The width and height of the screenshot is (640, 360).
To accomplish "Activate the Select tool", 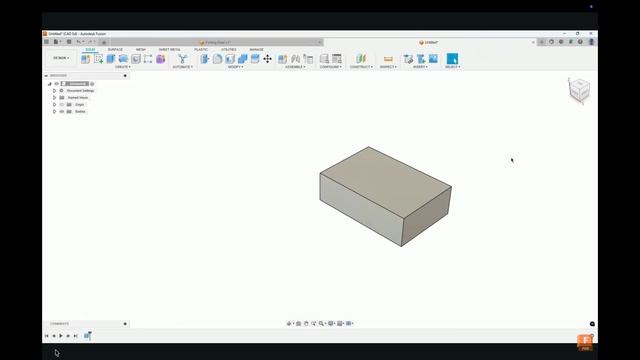I will [452, 59].
